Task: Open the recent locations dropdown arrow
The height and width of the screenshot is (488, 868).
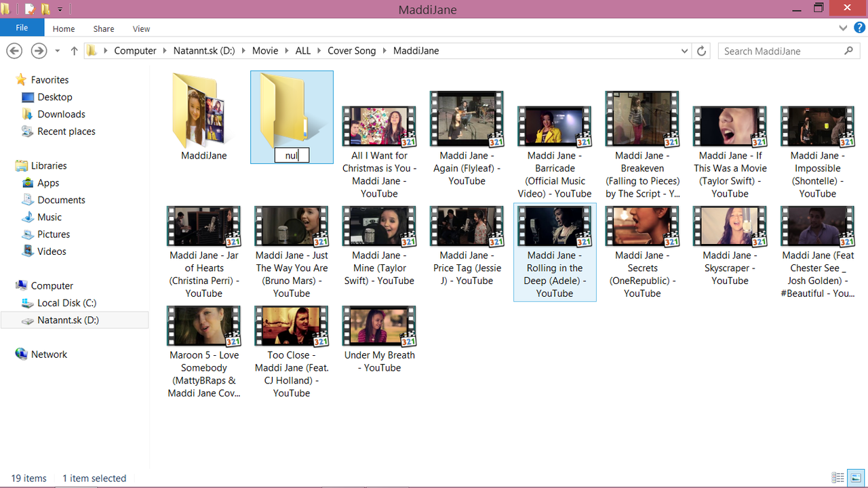Action: [58, 51]
